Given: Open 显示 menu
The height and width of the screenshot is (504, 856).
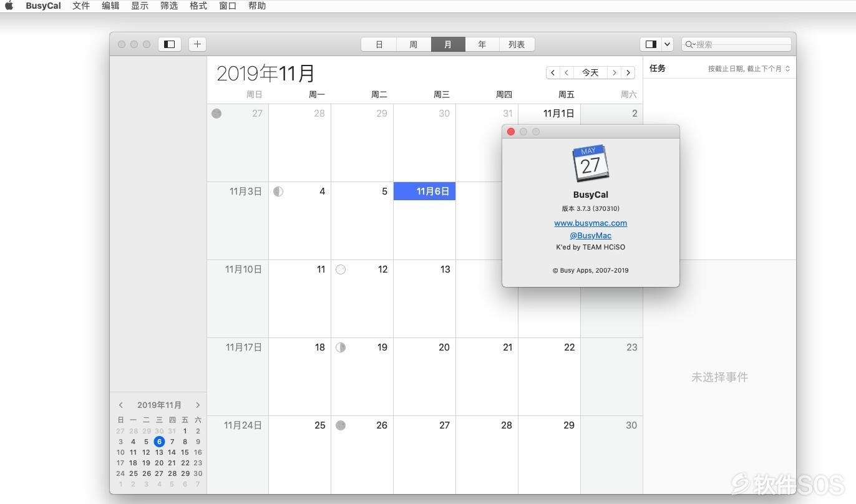Looking at the screenshot, I should pyautogui.click(x=140, y=6).
